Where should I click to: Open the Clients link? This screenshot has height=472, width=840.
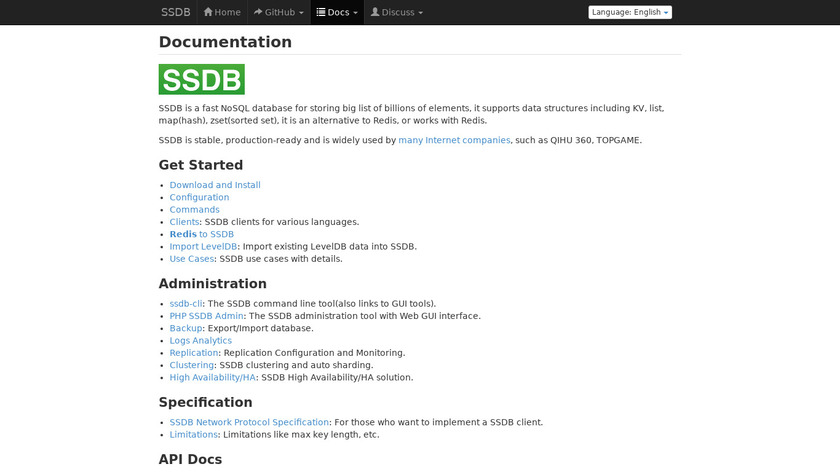184,222
